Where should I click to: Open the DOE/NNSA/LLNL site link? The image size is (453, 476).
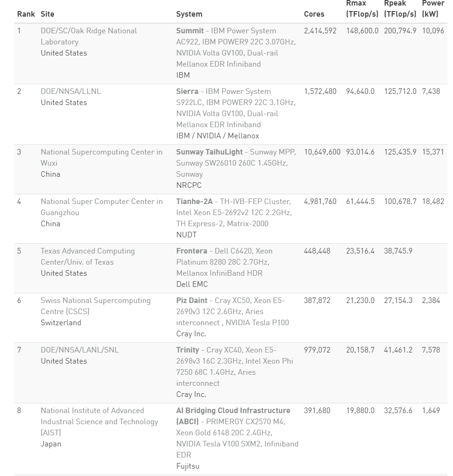click(x=71, y=92)
